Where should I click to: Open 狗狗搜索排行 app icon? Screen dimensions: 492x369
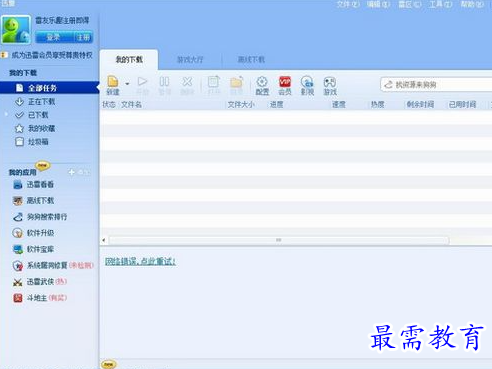coord(18,217)
